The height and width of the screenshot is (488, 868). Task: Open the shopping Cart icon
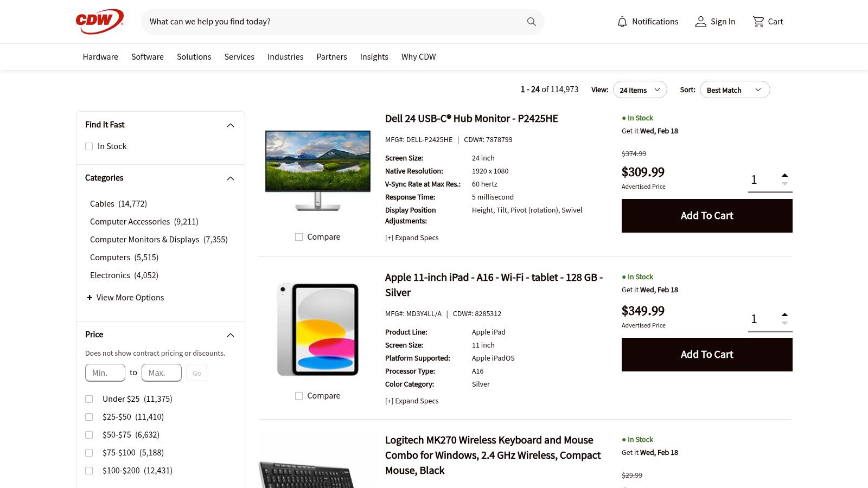(x=758, y=22)
